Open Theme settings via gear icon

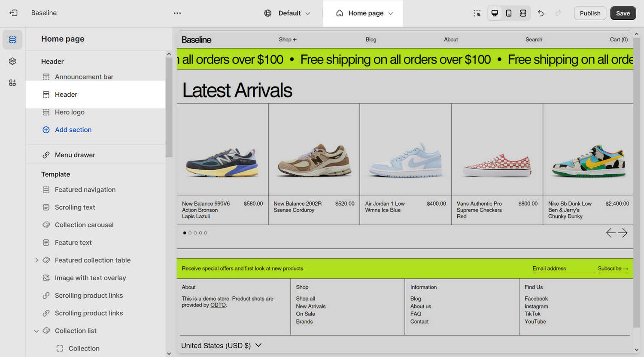[12, 61]
